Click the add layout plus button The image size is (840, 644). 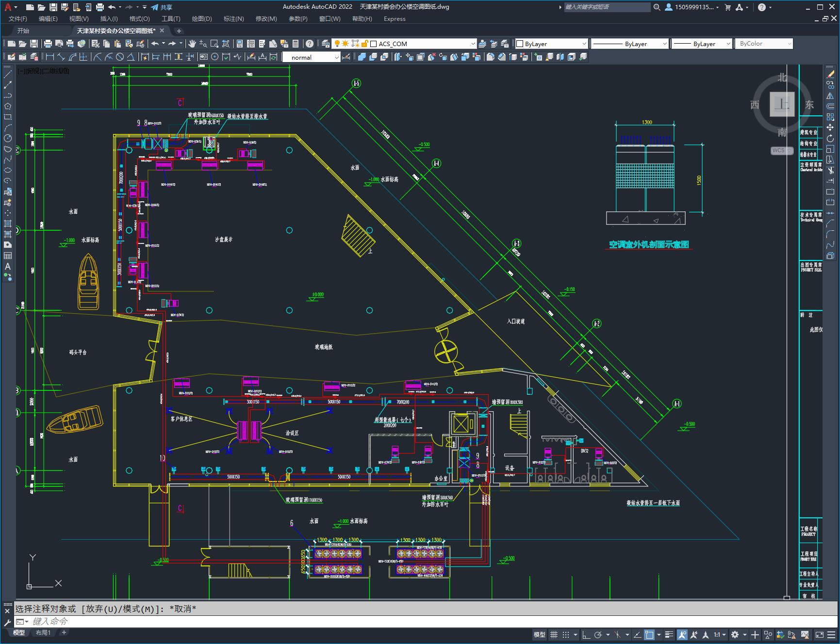[x=64, y=632]
